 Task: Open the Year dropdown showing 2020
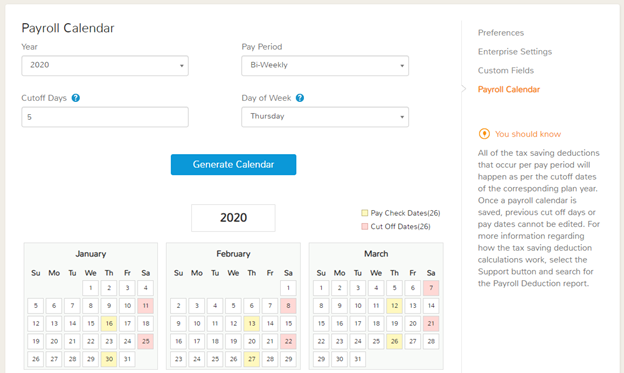(x=105, y=66)
